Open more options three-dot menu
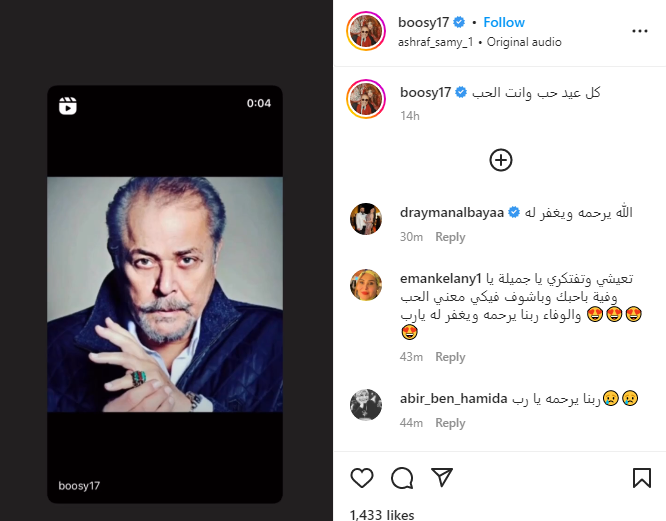This screenshot has width=666, height=521. [640, 31]
